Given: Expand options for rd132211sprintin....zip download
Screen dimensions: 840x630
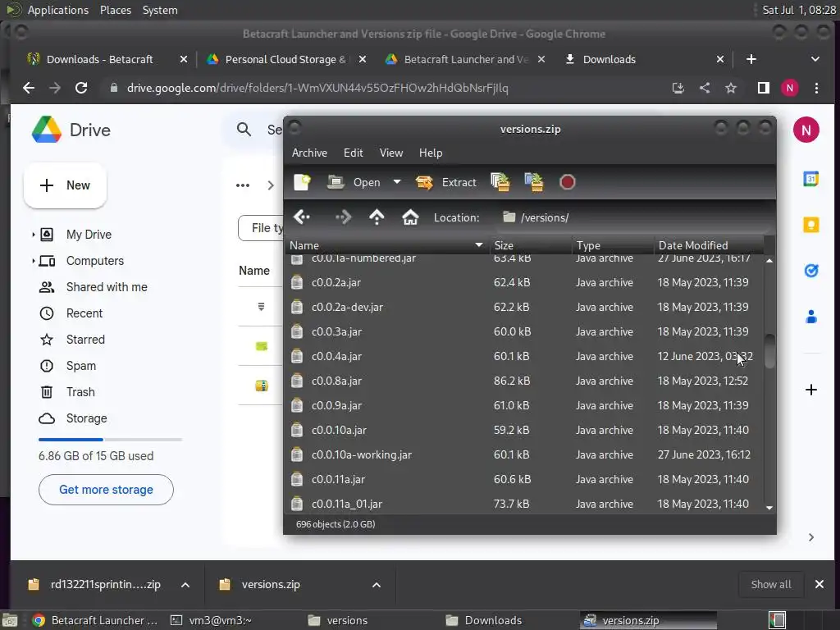Looking at the screenshot, I should tap(185, 585).
